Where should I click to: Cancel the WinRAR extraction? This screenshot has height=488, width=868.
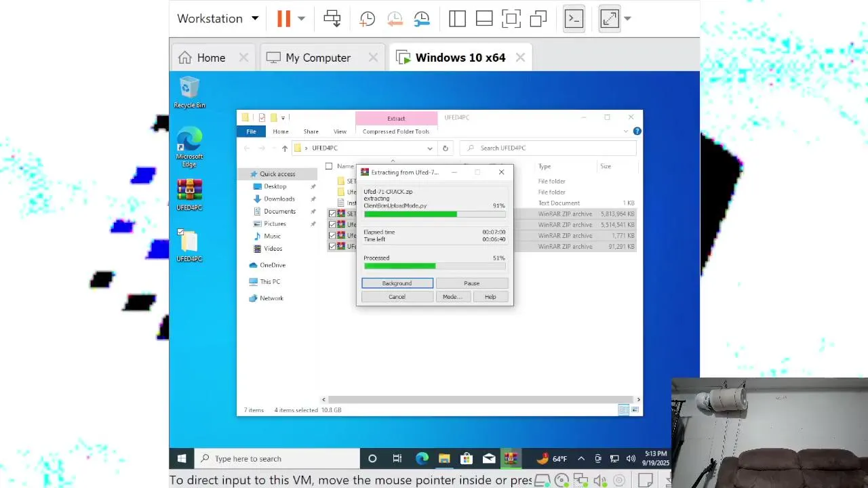[x=397, y=297]
